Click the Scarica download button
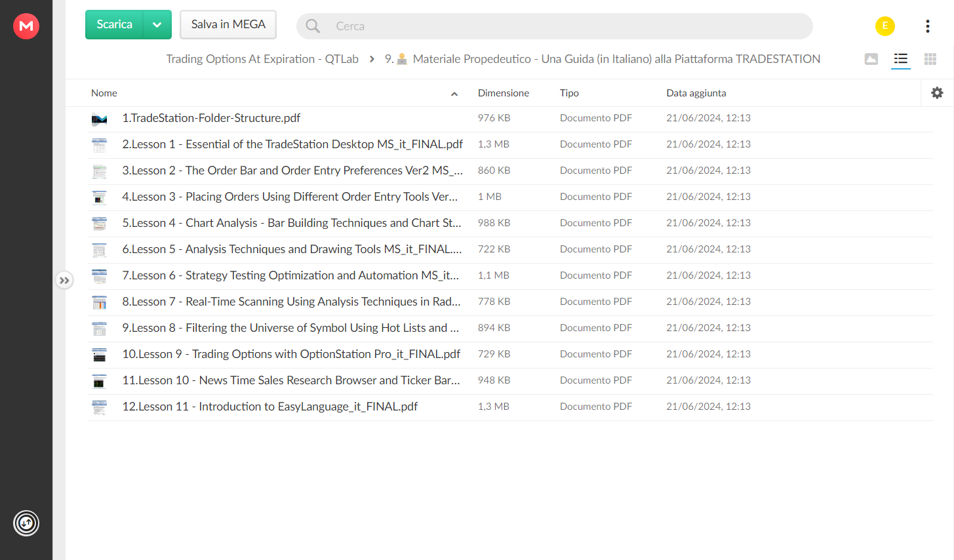Viewport: 954px width, 560px height. click(115, 25)
